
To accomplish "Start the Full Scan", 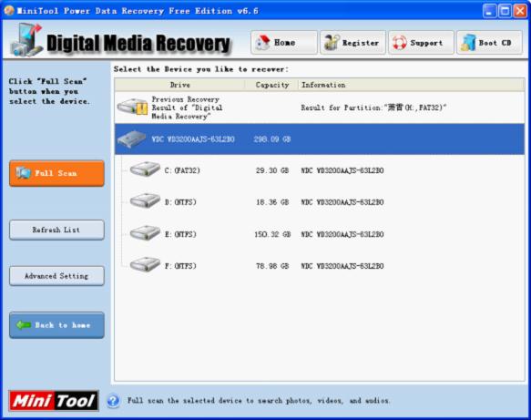I will point(56,173).
